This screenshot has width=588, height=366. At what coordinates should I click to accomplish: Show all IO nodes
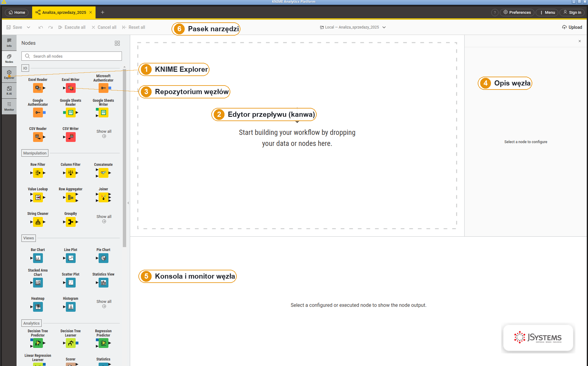[x=104, y=134]
